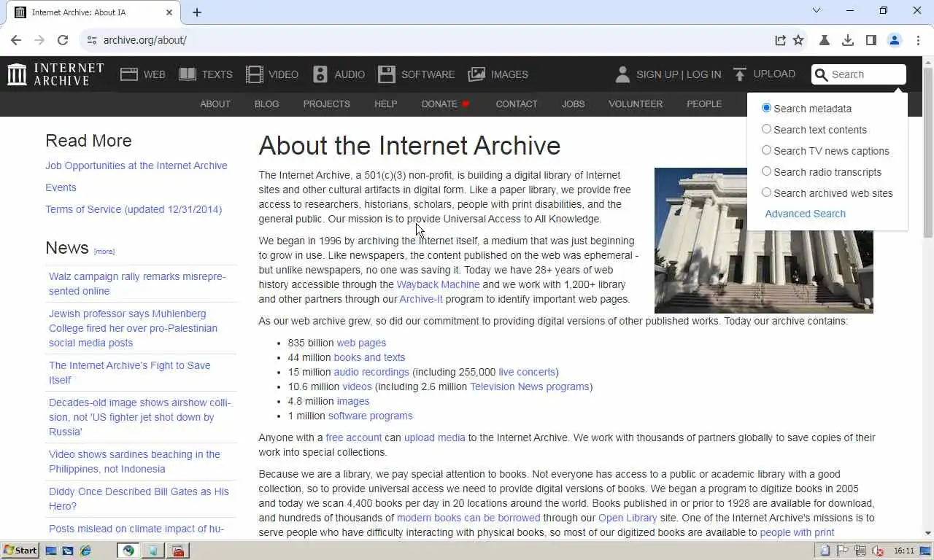
Task: Click the magnifying glass search icon
Action: click(821, 74)
